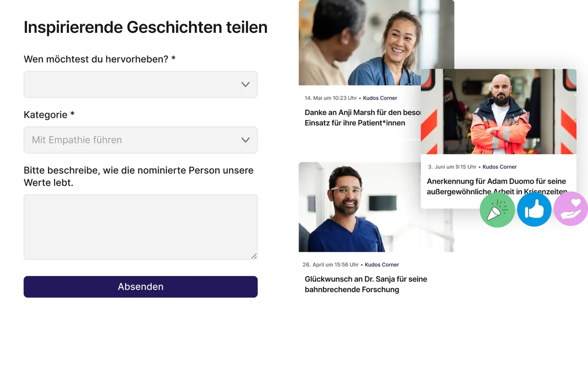Open the 'Wen möchtest du hervorheben?' dropdown
This screenshot has width=588, height=375.
(140, 85)
